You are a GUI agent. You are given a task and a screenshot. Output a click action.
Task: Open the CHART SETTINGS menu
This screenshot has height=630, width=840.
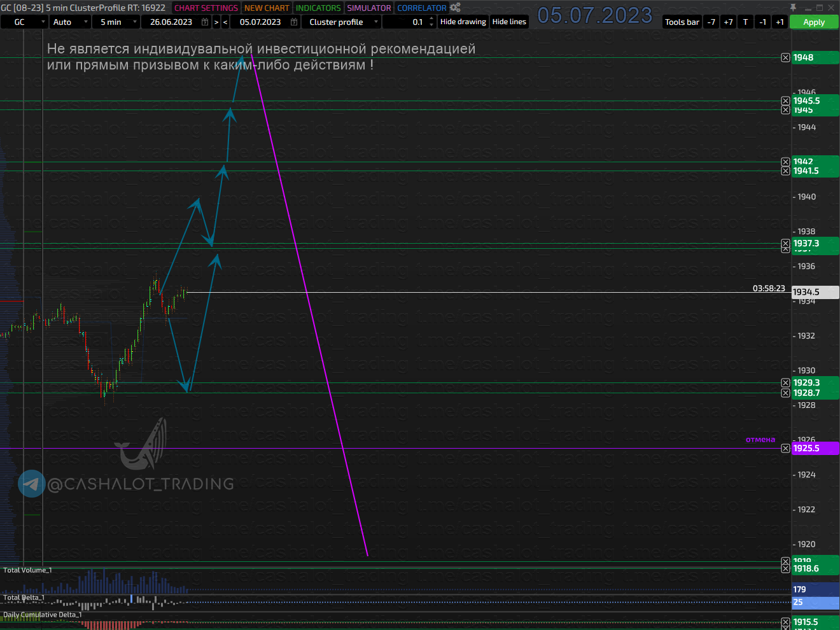coord(206,8)
